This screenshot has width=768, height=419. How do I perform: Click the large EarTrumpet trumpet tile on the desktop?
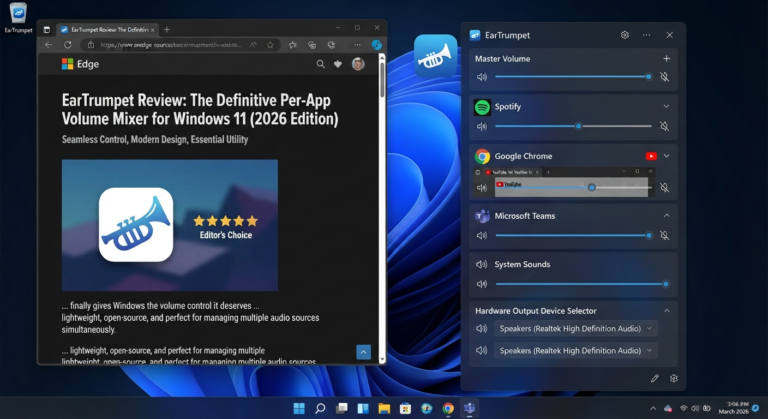point(435,56)
